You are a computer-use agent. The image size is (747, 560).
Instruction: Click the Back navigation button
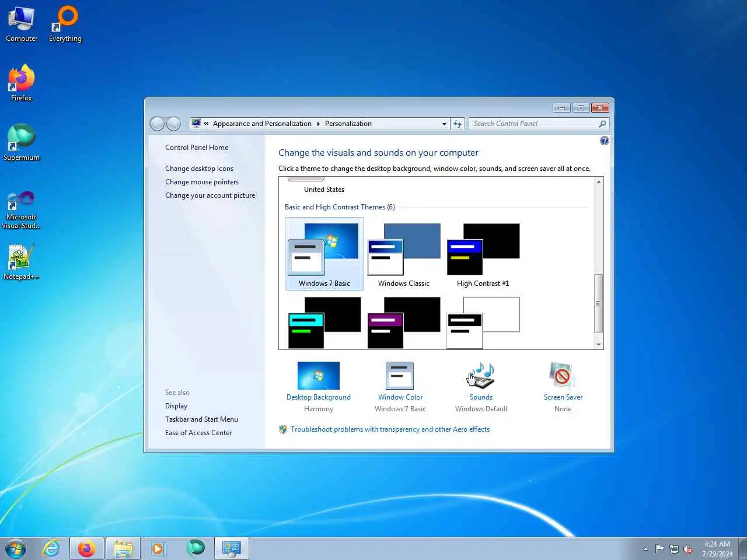click(x=157, y=124)
